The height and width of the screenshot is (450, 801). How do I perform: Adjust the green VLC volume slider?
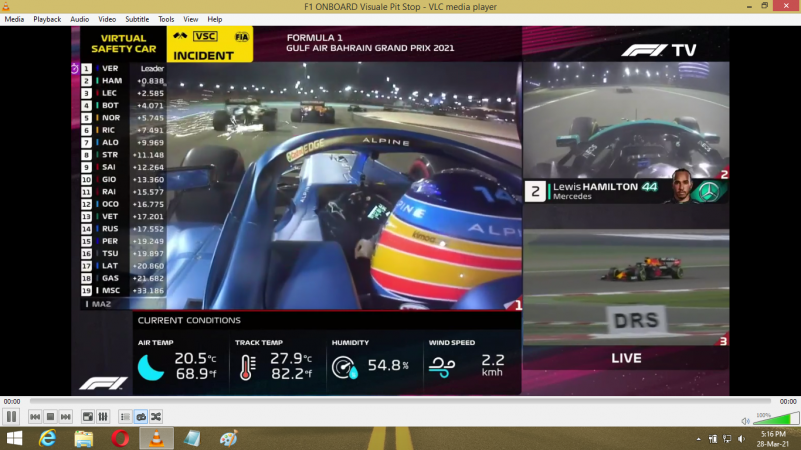click(x=776, y=419)
